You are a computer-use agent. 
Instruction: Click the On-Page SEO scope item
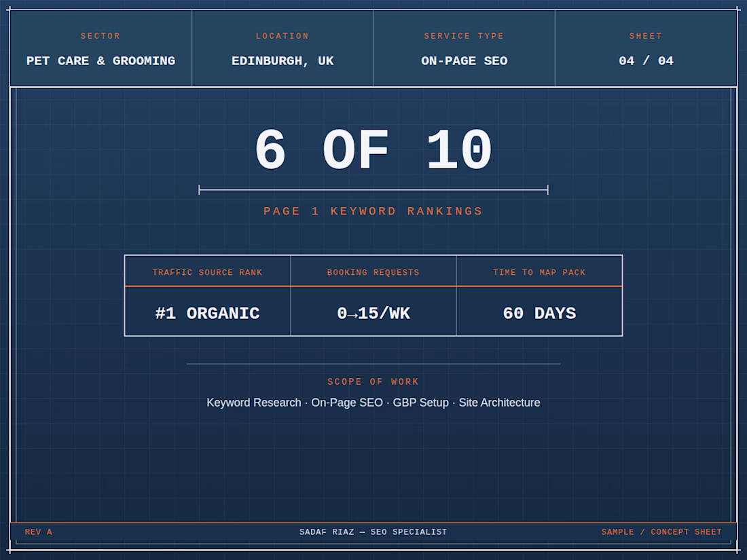coord(347,403)
